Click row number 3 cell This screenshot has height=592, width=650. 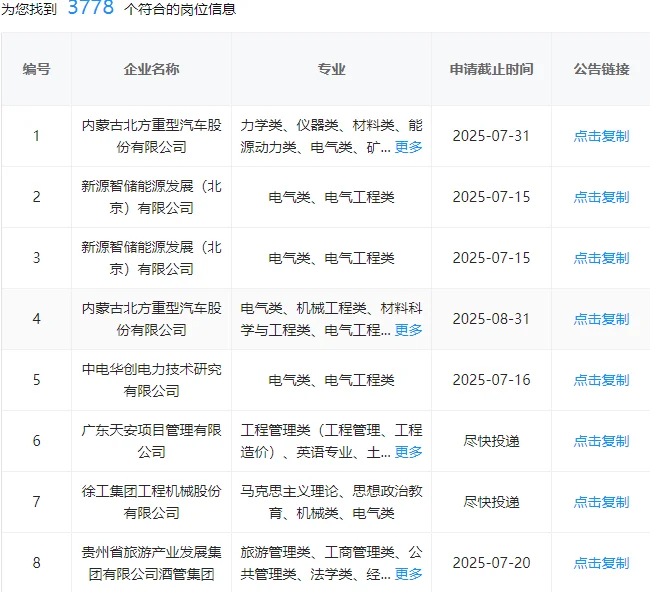point(36,258)
